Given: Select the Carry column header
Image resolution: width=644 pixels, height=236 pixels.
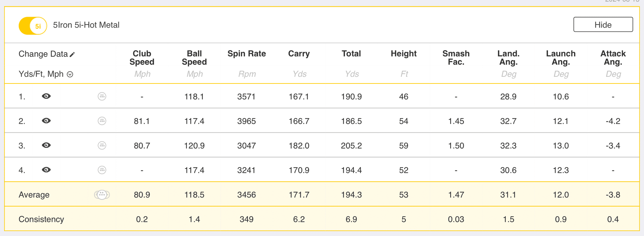Looking at the screenshot, I should [299, 54].
